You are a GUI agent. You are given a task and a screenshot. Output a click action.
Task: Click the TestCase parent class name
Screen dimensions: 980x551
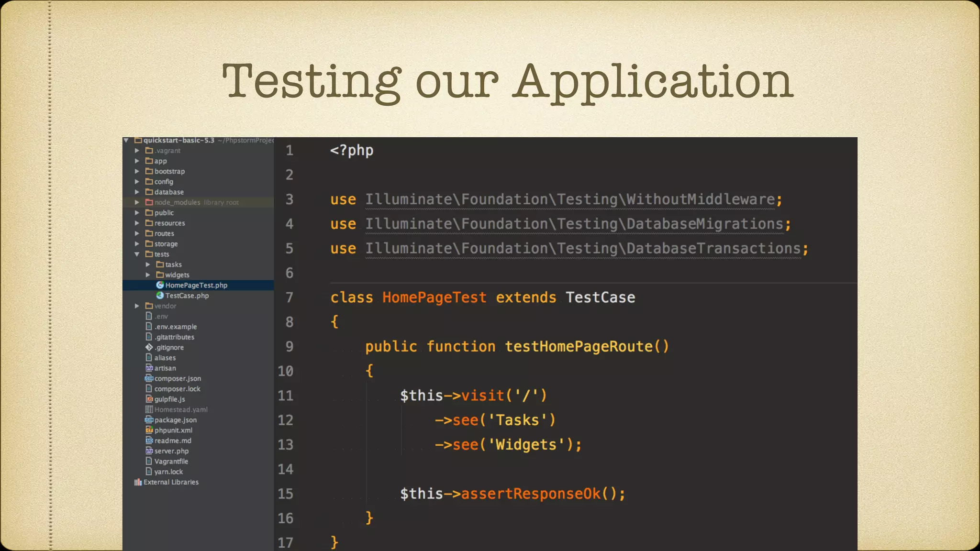(x=601, y=298)
